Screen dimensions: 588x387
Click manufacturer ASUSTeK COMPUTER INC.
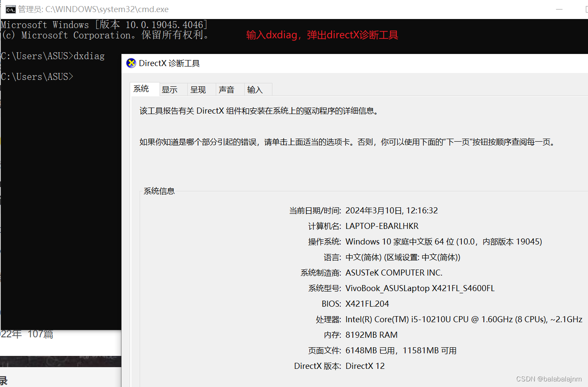point(394,273)
